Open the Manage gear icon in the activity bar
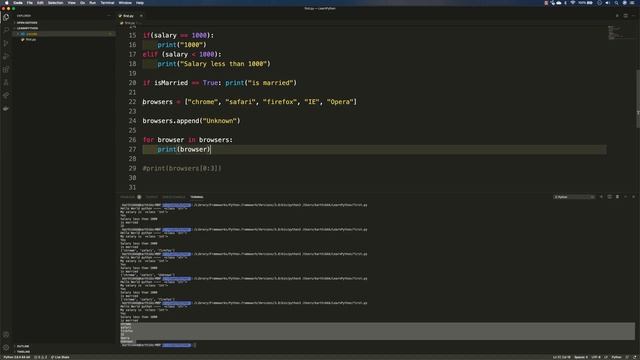This screenshot has height=360, width=640. click(6, 348)
